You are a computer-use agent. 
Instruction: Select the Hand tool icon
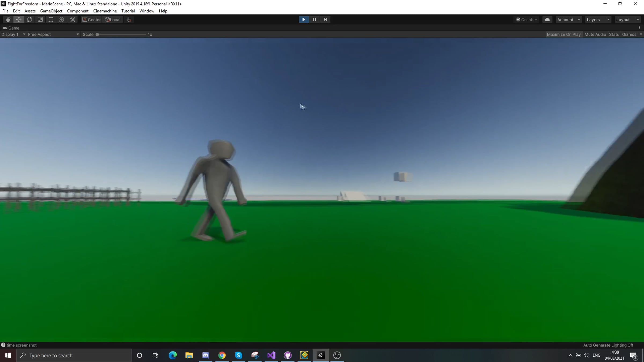click(x=8, y=20)
